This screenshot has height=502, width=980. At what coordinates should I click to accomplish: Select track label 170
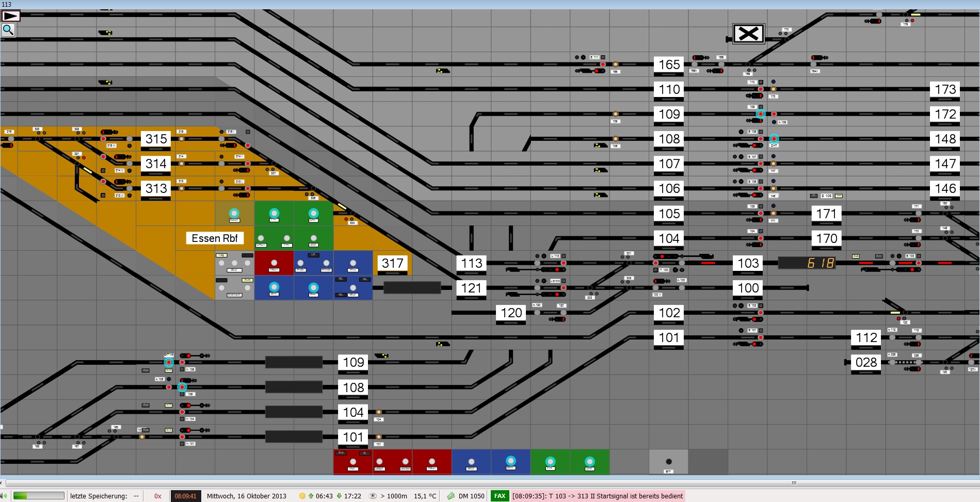coord(826,238)
